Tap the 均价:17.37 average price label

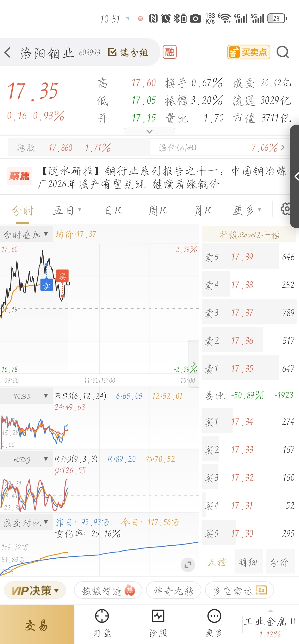pos(76,234)
